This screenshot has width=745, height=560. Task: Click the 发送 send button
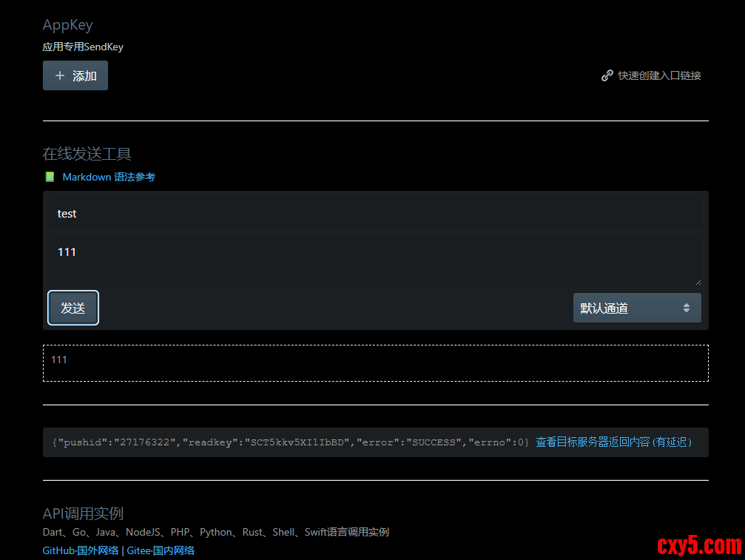(73, 308)
